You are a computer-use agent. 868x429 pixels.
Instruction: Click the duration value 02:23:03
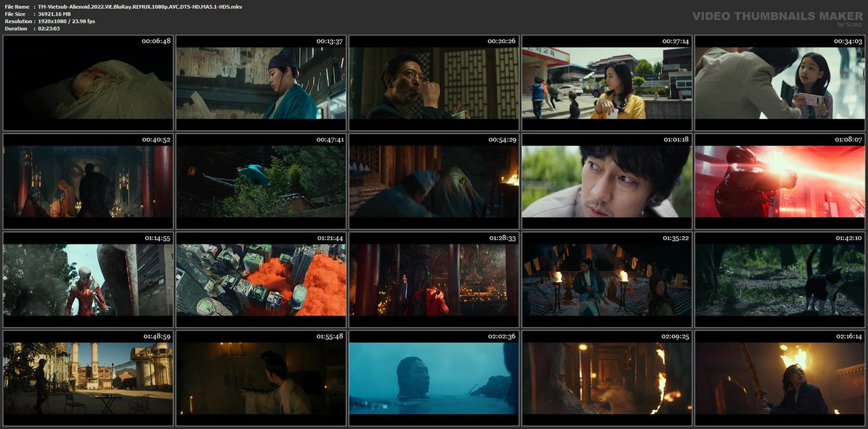click(49, 29)
